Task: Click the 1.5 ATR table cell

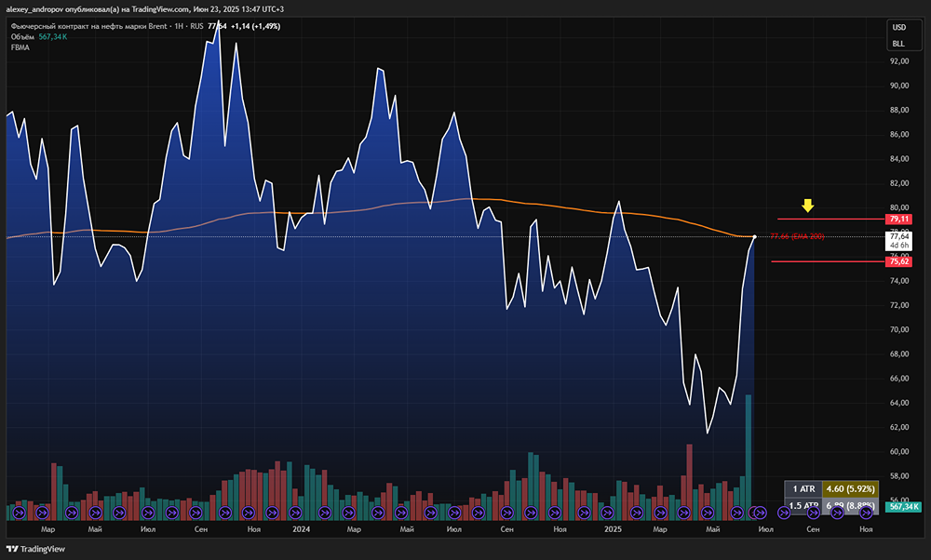Action: pyautogui.click(x=803, y=505)
